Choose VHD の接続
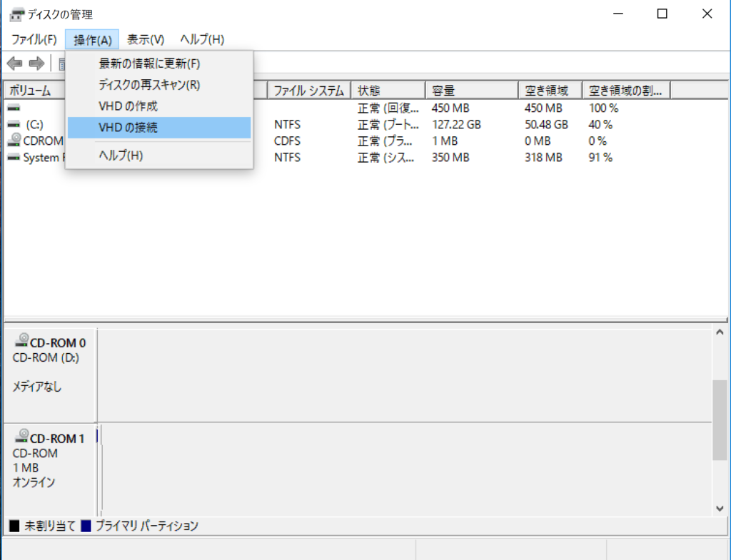This screenshot has width=731, height=560. point(159,128)
